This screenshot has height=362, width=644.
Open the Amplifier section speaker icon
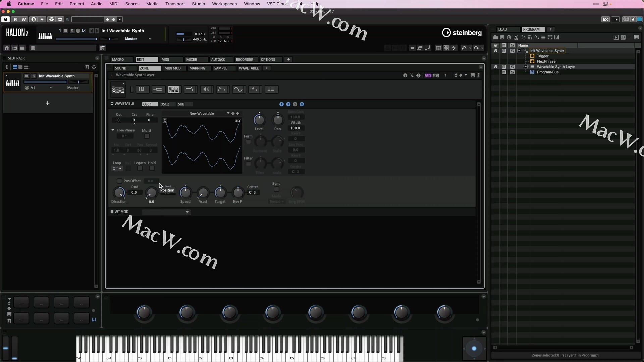(206, 89)
